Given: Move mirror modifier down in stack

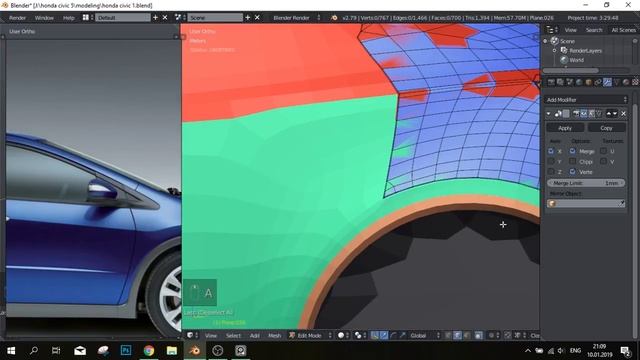Looking at the screenshot, I should click(615, 114).
